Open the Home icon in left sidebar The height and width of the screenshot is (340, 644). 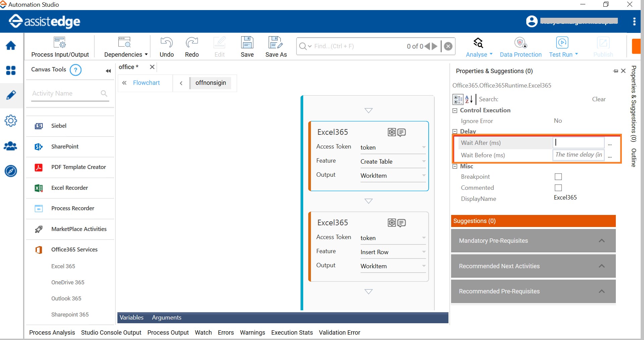[x=11, y=46]
